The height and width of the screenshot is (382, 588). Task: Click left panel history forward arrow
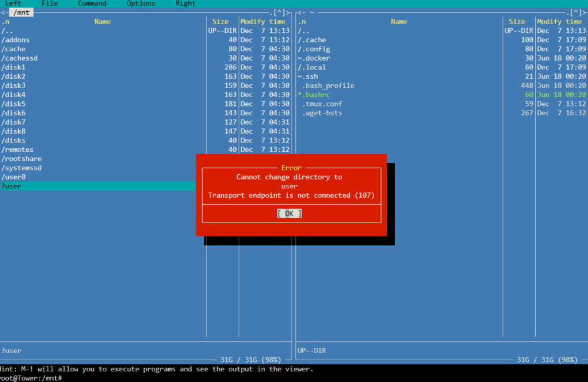[x=288, y=12]
